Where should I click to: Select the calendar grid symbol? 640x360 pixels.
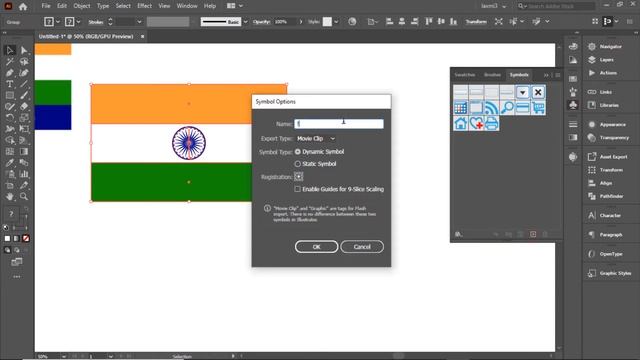tap(460, 108)
